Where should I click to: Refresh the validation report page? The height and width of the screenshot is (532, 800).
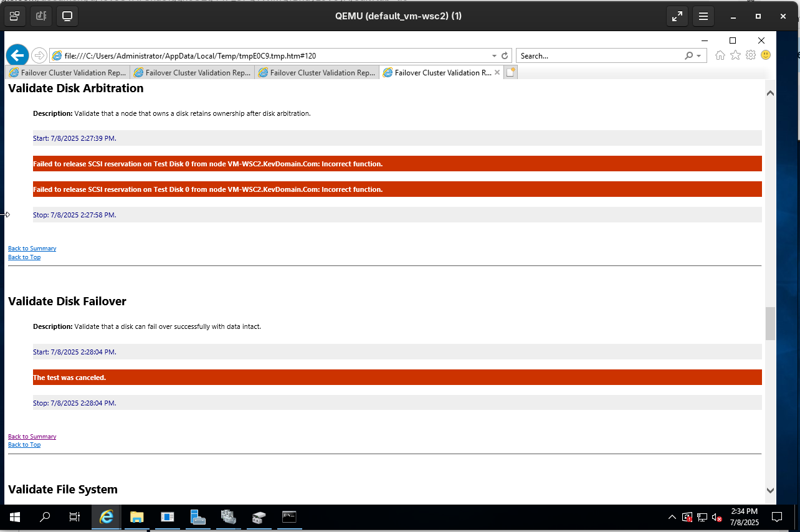click(x=505, y=55)
